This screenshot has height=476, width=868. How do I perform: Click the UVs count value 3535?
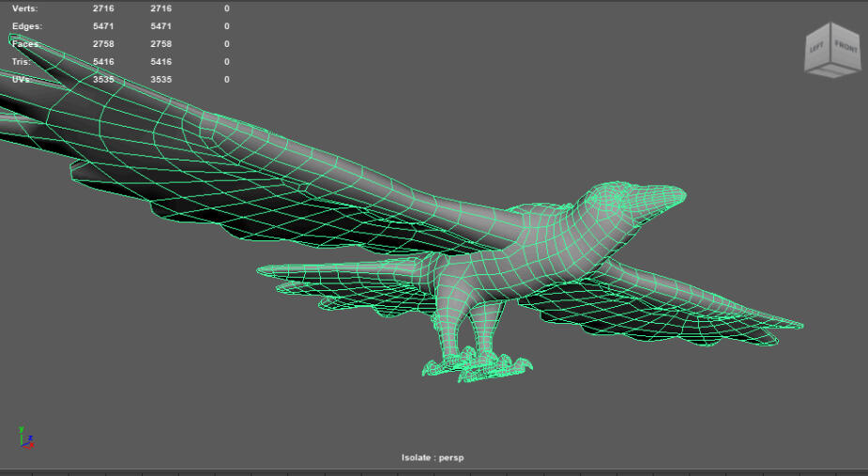click(x=103, y=80)
